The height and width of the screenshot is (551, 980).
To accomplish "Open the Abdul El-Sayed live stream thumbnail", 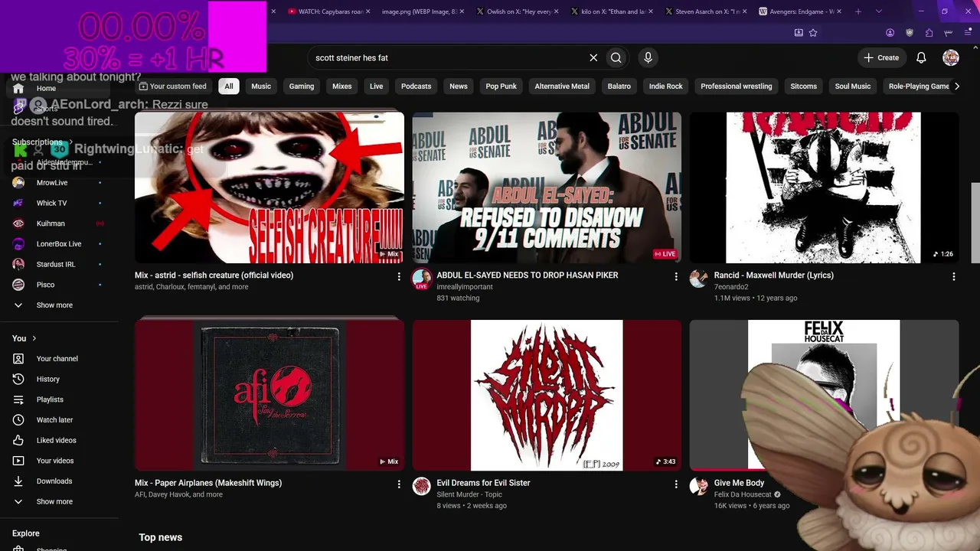I will click(547, 187).
